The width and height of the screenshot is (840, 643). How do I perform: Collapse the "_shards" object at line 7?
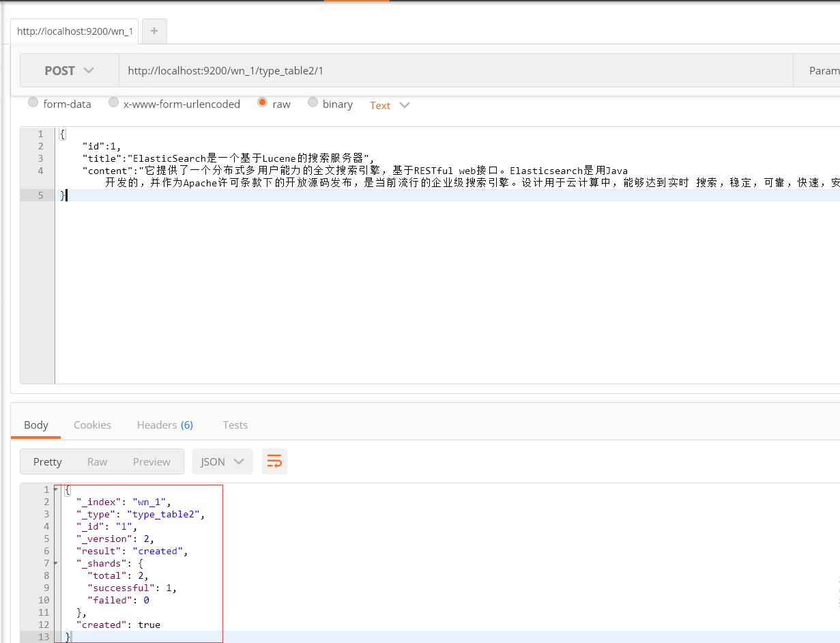(x=56, y=563)
